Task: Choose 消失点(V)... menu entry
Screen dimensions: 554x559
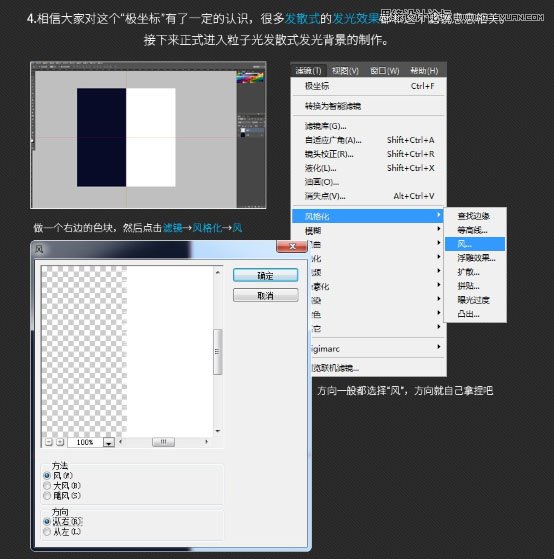Action: pyautogui.click(x=369, y=196)
